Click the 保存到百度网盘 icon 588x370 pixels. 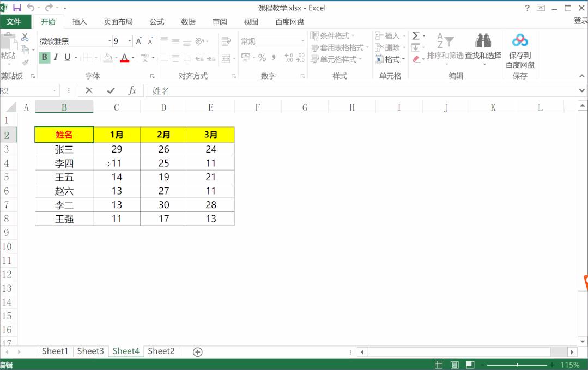click(519, 39)
